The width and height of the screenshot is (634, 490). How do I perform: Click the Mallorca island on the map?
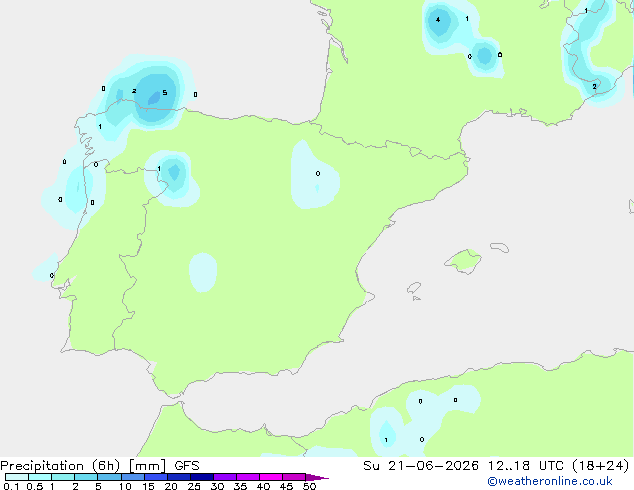(463, 261)
